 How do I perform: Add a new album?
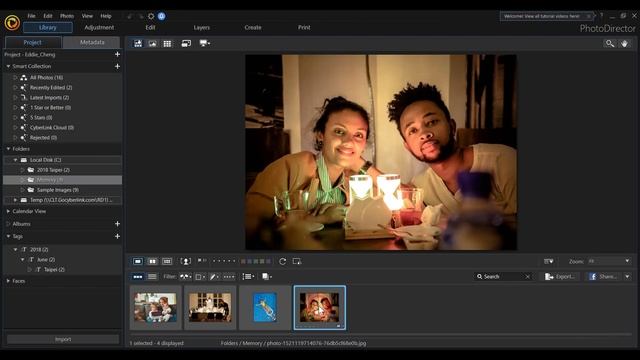(118, 224)
